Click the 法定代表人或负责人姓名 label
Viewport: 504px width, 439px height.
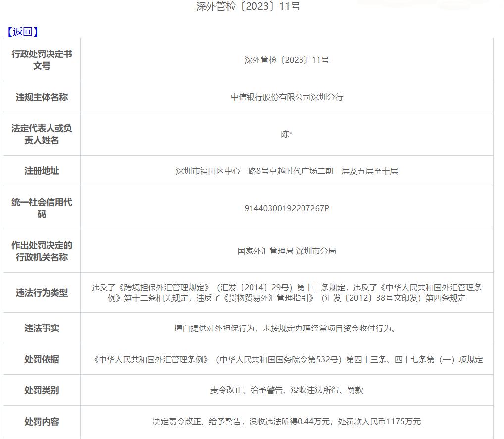(x=42, y=133)
